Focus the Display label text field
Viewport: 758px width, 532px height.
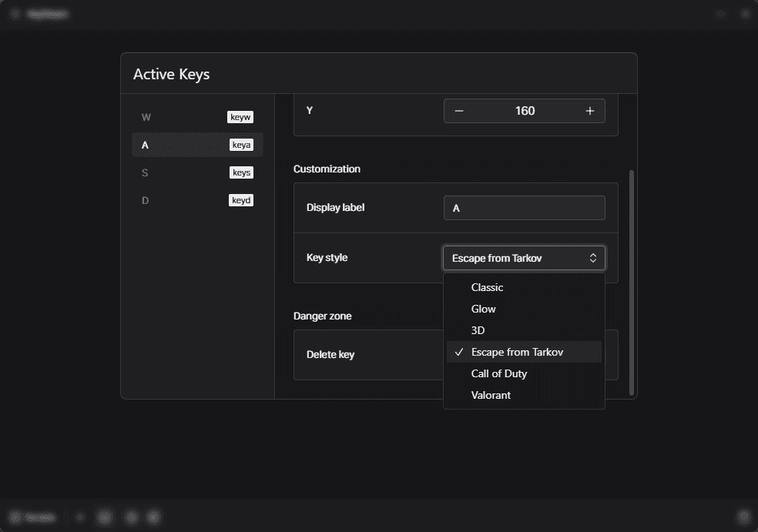click(x=524, y=208)
